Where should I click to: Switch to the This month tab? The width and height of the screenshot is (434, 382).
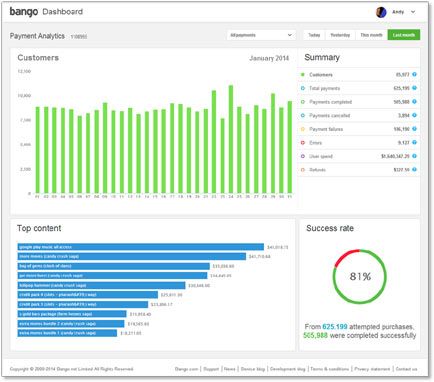(371, 35)
